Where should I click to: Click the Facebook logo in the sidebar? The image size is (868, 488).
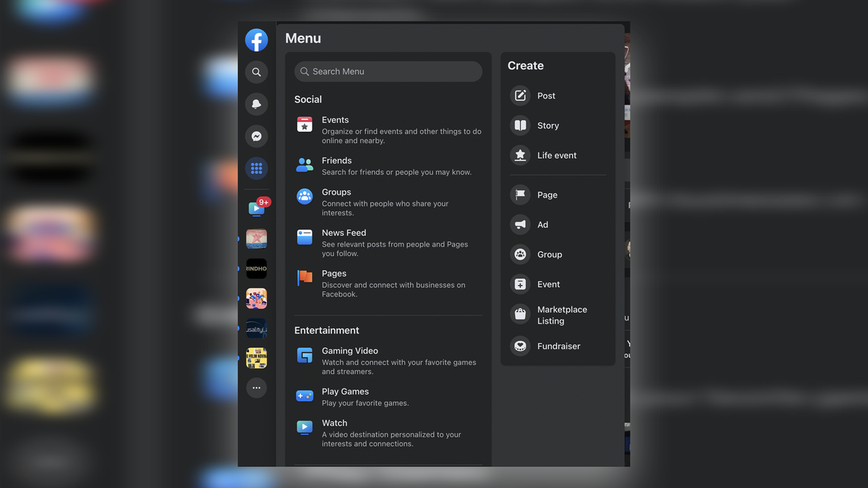click(x=256, y=40)
